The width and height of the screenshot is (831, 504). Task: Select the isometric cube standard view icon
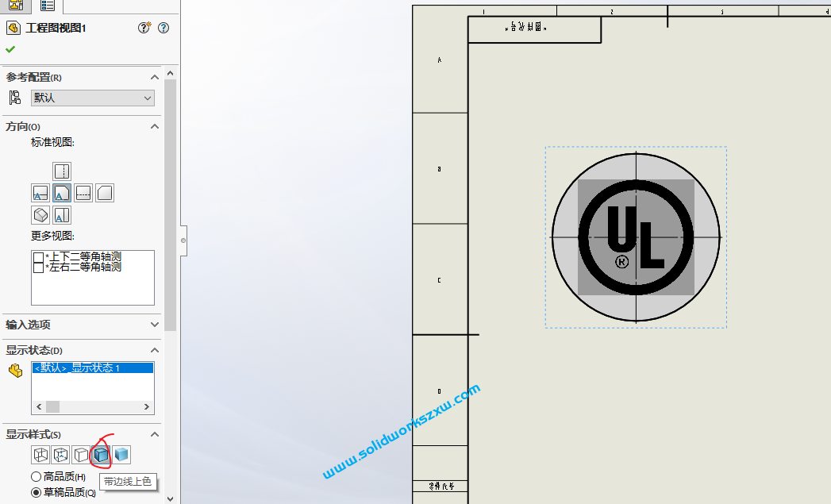(x=40, y=215)
